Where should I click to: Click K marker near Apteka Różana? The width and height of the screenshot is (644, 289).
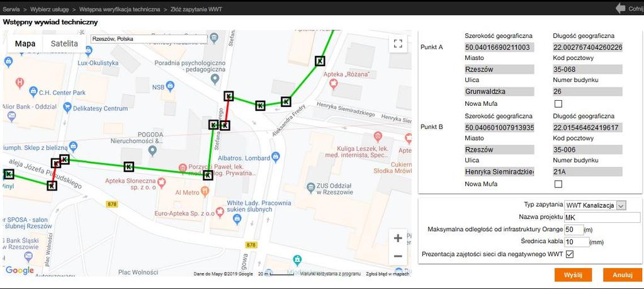[320, 60]
